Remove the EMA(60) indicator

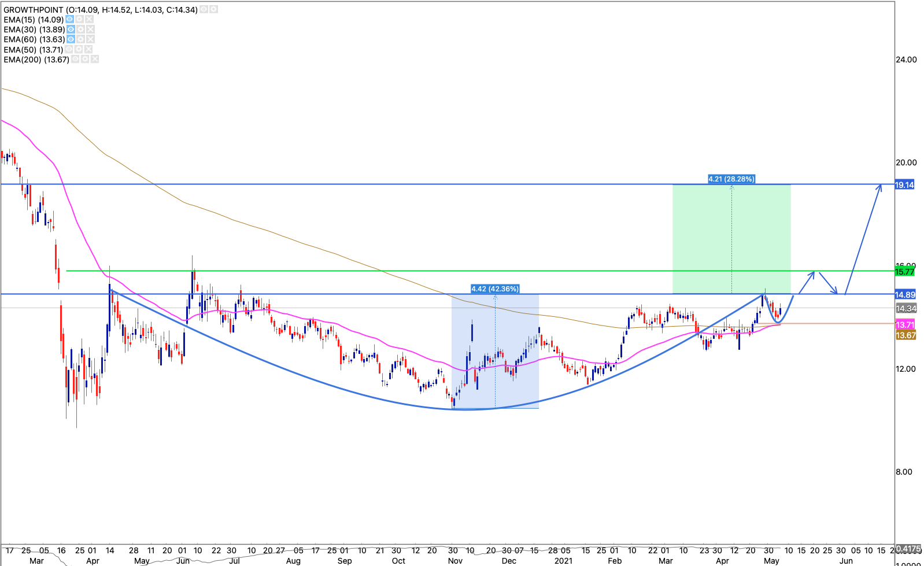[x=90, y=39]
